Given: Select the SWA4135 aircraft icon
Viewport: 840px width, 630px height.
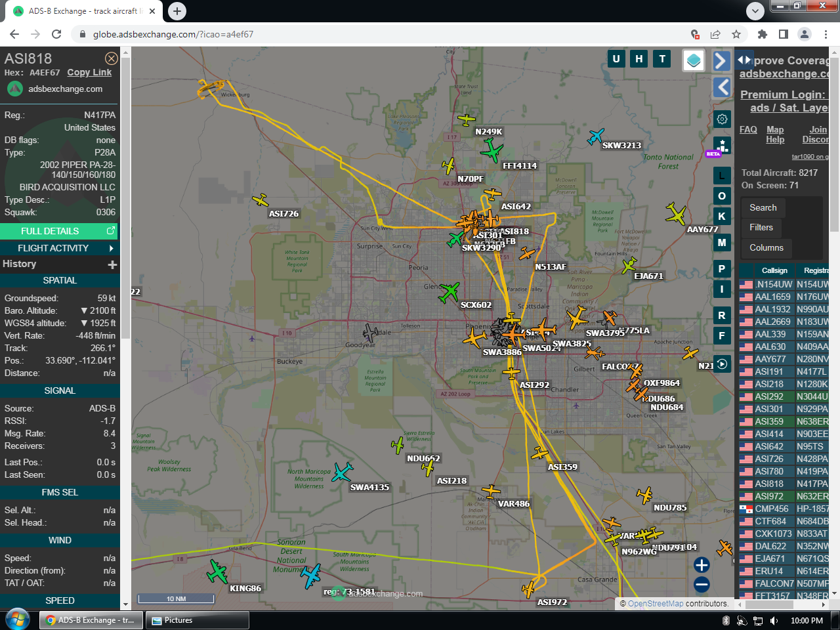Looking at the screenshot, I should pyautogui.click(x=342, y=472).
